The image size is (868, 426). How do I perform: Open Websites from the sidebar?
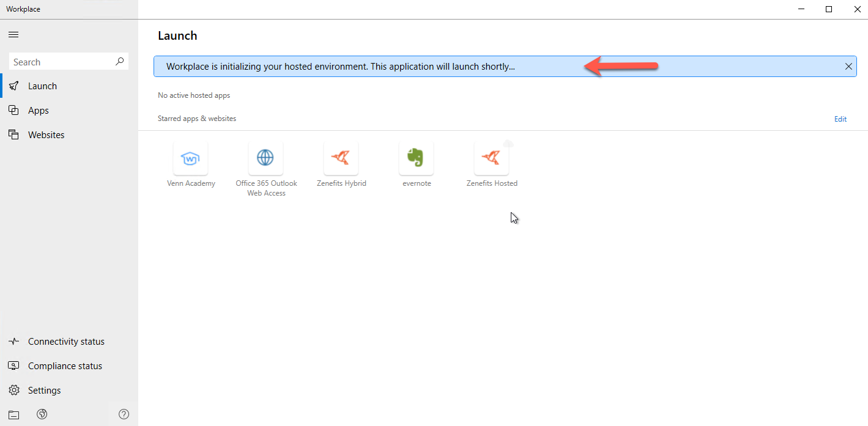(x=46, y=135)
